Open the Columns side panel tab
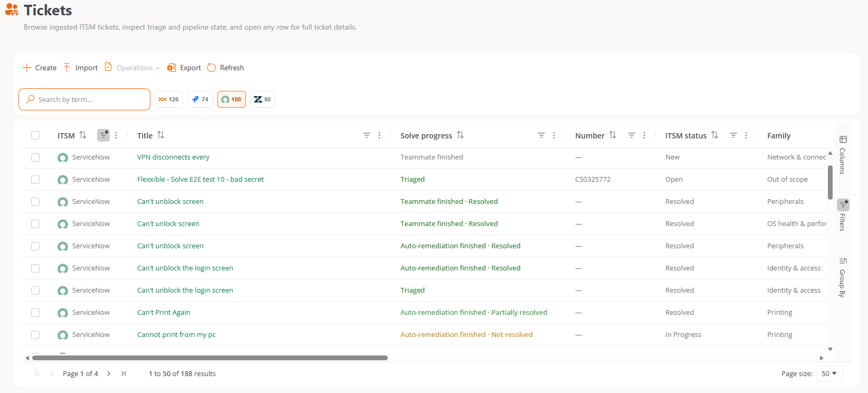This screenshot has height=393, width=868. [x=843, y=155]
